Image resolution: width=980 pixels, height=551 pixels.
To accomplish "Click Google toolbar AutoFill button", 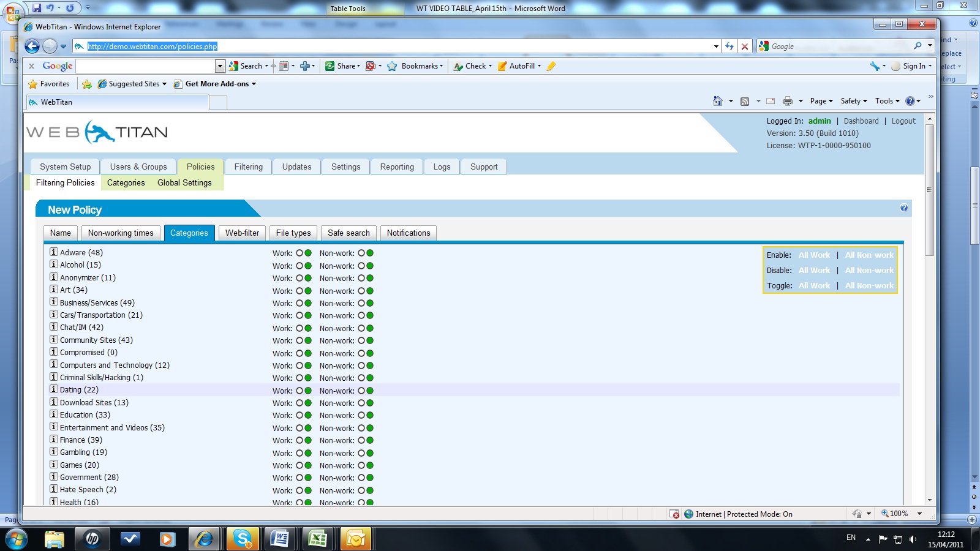I will 519,66.
